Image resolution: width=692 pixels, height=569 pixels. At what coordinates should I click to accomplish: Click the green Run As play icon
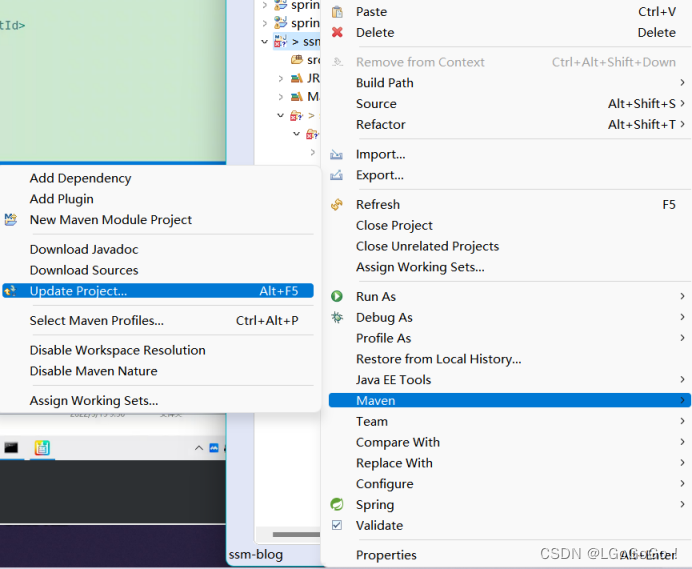337,296
